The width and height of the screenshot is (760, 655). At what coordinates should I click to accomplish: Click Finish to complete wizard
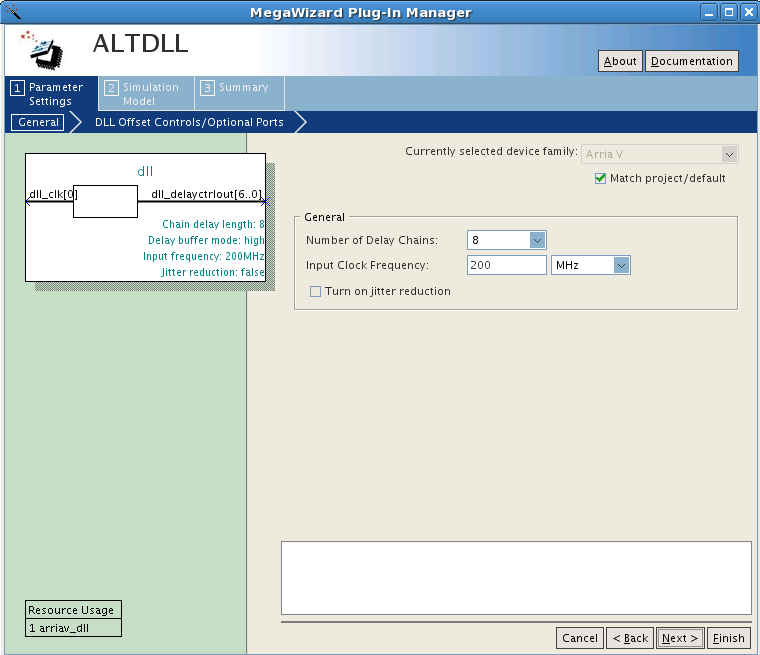(x=728, y=638)
